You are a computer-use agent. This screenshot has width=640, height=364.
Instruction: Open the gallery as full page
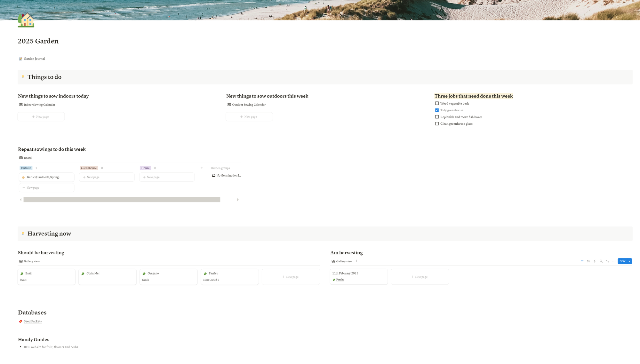point(607,261)
